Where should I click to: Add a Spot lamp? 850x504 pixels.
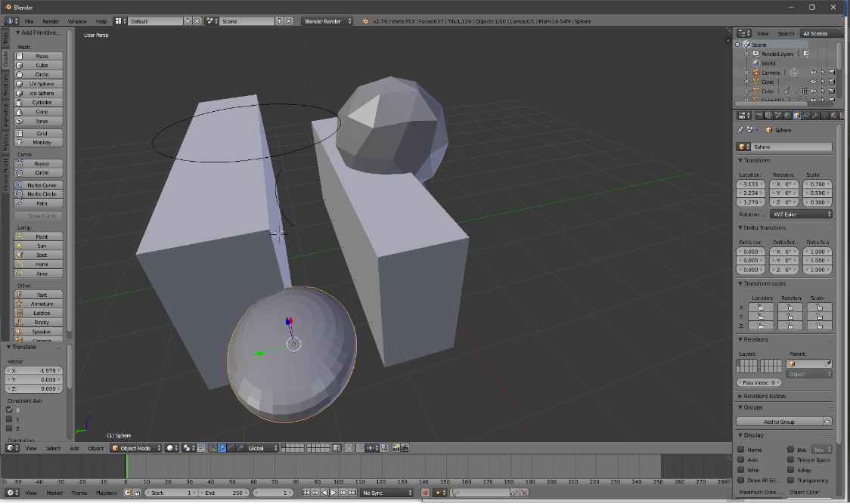click(38, 255)
